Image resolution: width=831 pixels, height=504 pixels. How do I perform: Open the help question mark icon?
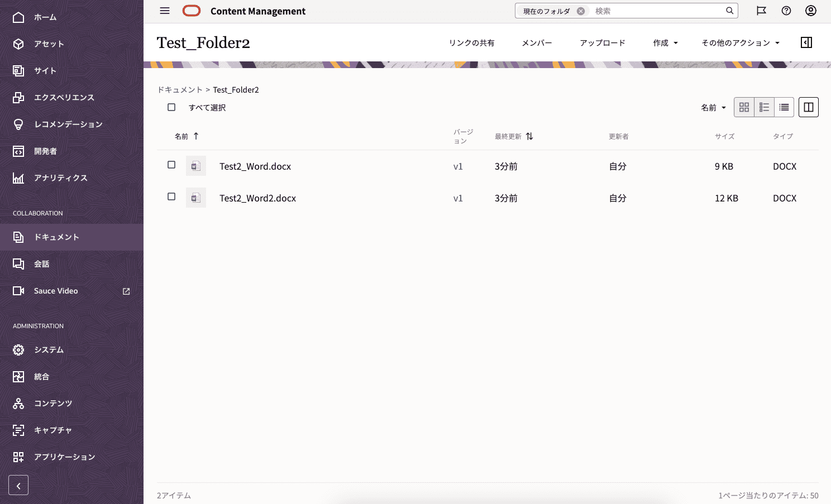pyautogui.click(x=786, y=11)
